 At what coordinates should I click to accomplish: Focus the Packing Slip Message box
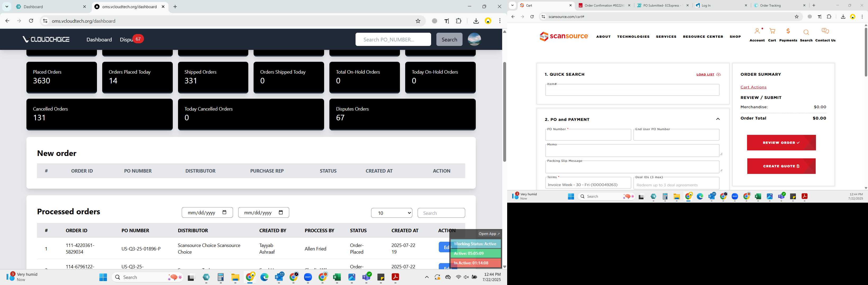632,167
